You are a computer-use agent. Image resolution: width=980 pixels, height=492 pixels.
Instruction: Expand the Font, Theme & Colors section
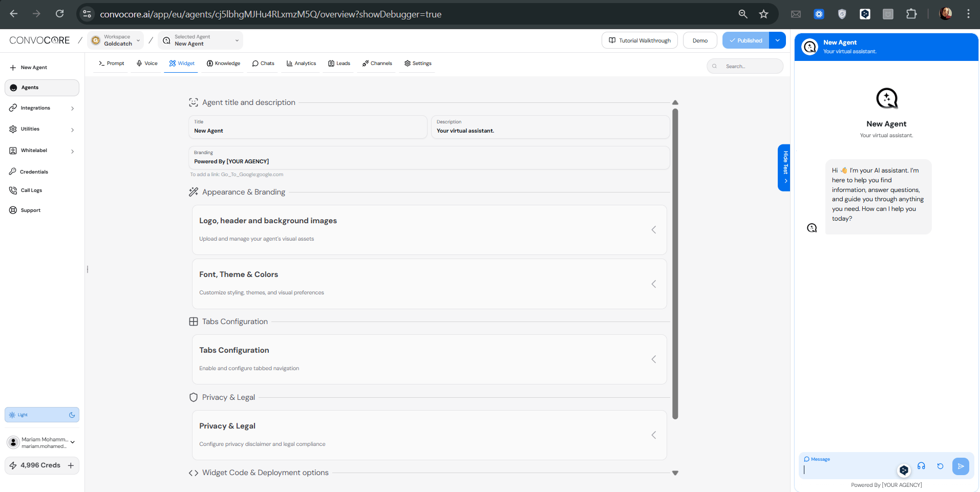(429, 284)
